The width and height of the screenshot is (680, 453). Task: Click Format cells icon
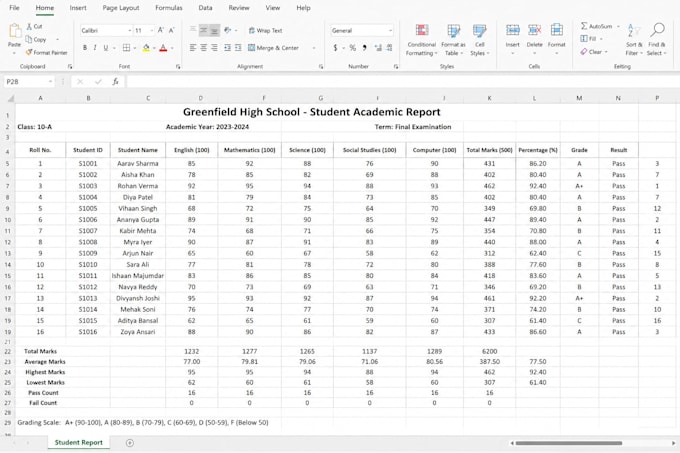[556, 30]
